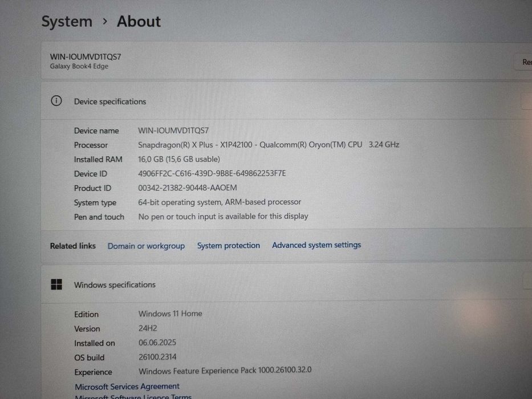The image size is (532, 399).
Task: Select Edition value Windows 11 Home
Action: [170, 313]
